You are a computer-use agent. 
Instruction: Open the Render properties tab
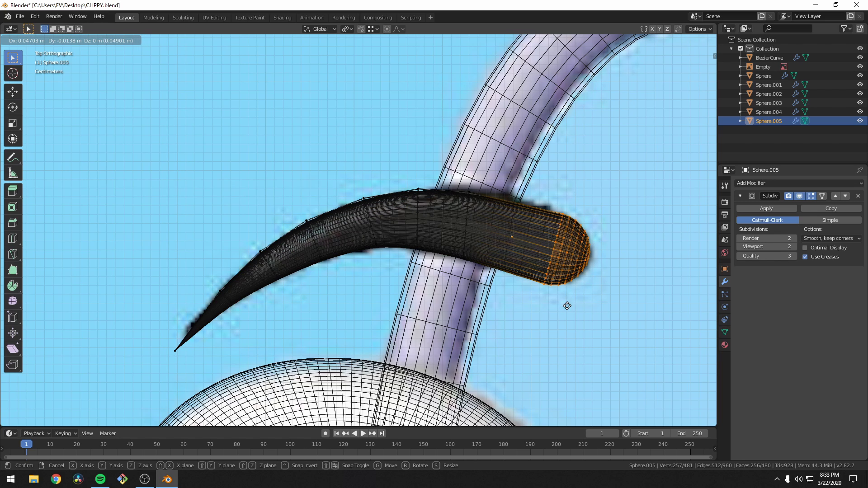click(724, 202)
